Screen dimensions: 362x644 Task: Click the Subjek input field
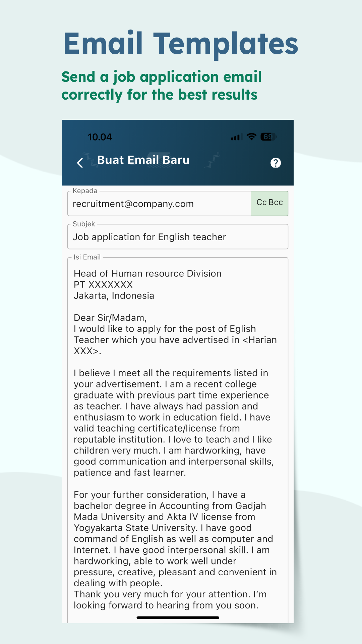pos(178,237)
